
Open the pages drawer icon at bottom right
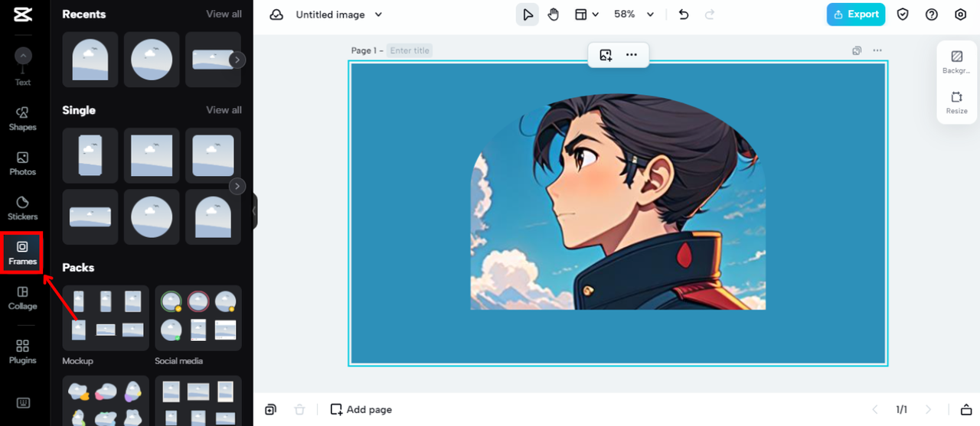click(966, 410)
